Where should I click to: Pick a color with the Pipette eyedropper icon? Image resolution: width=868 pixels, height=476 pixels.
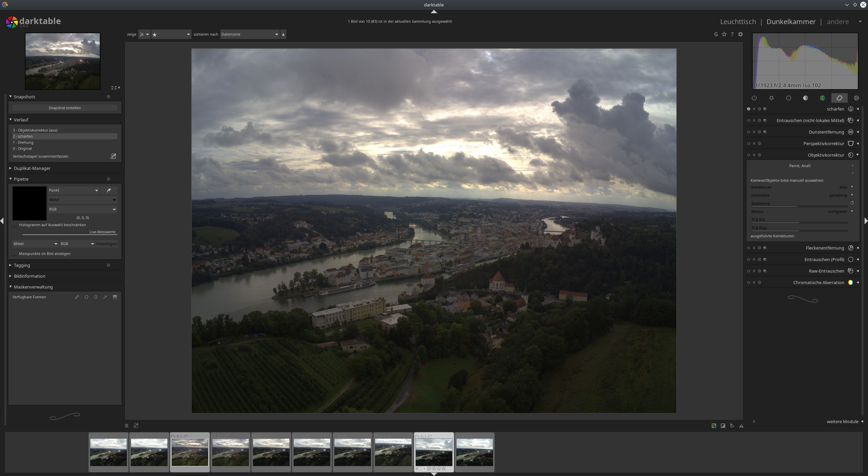point(109,190)
